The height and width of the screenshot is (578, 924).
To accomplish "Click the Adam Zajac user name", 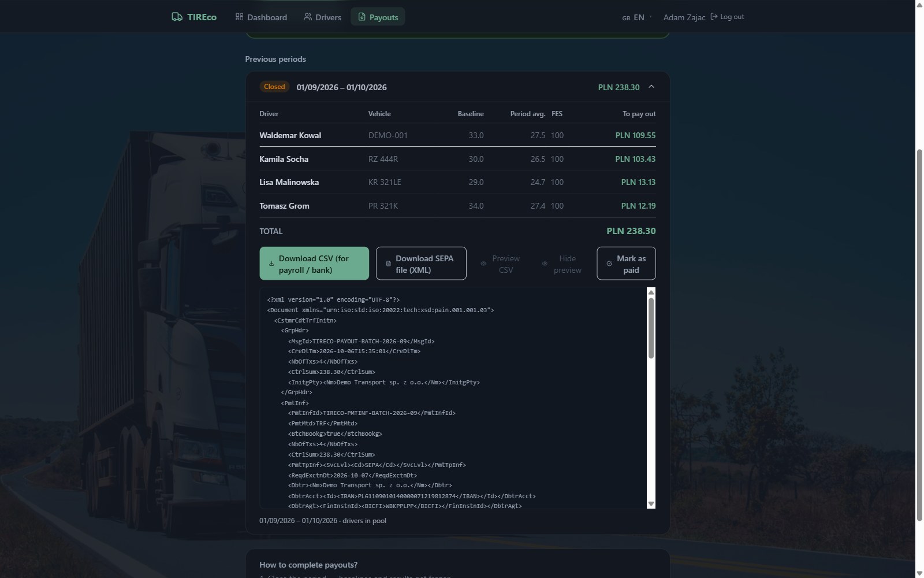I will (684, 17).
